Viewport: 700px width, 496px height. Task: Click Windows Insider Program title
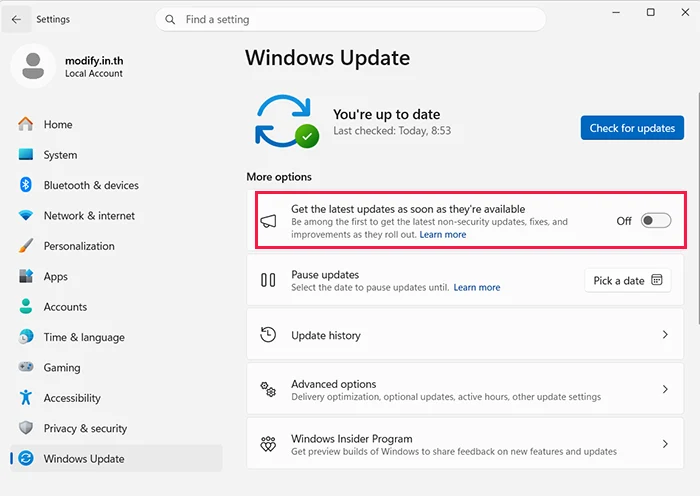[352, 438]
